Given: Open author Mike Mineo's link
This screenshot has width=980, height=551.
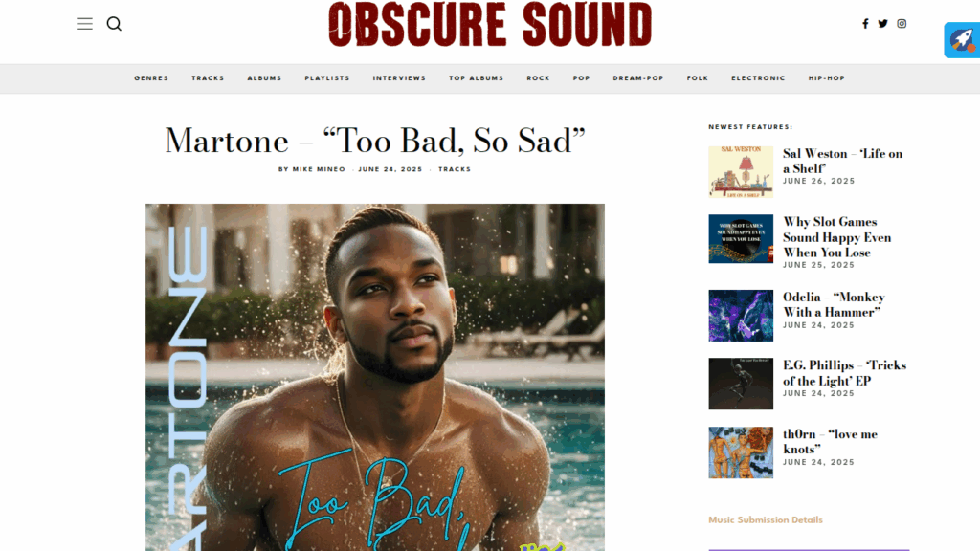Looking at the screenshot, I should [319, 169].
